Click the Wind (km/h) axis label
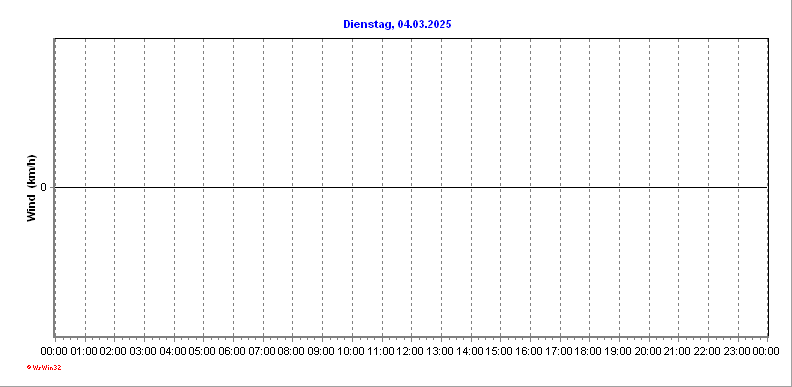The width and height of the screenshot is (792, 387). [31, 187]
